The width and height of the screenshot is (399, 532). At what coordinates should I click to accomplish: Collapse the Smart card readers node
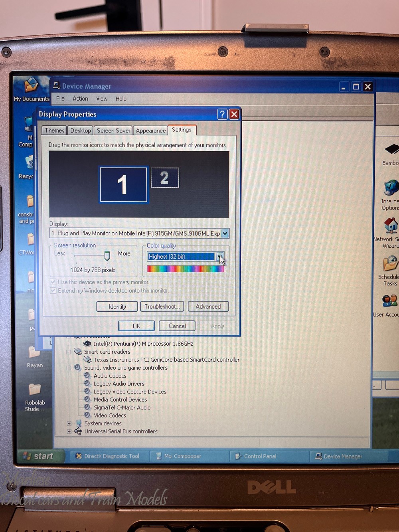coord(69,352)
